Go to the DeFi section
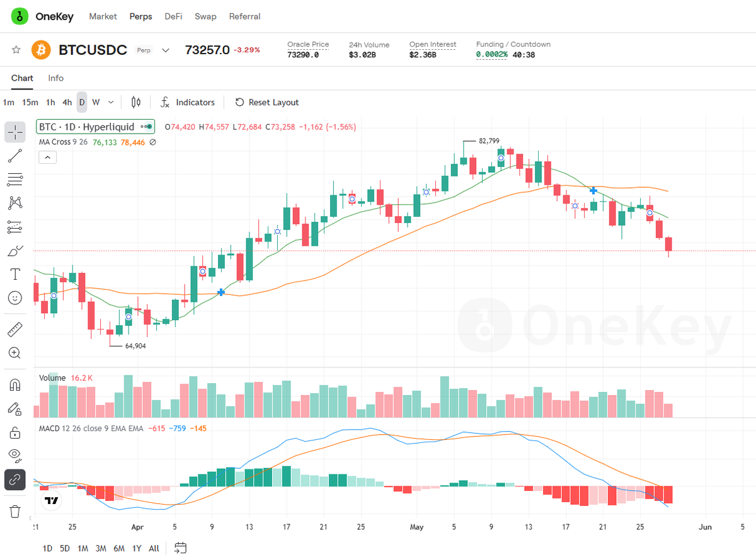The height and width of the screenshot is (557, 756). point(173,16)
